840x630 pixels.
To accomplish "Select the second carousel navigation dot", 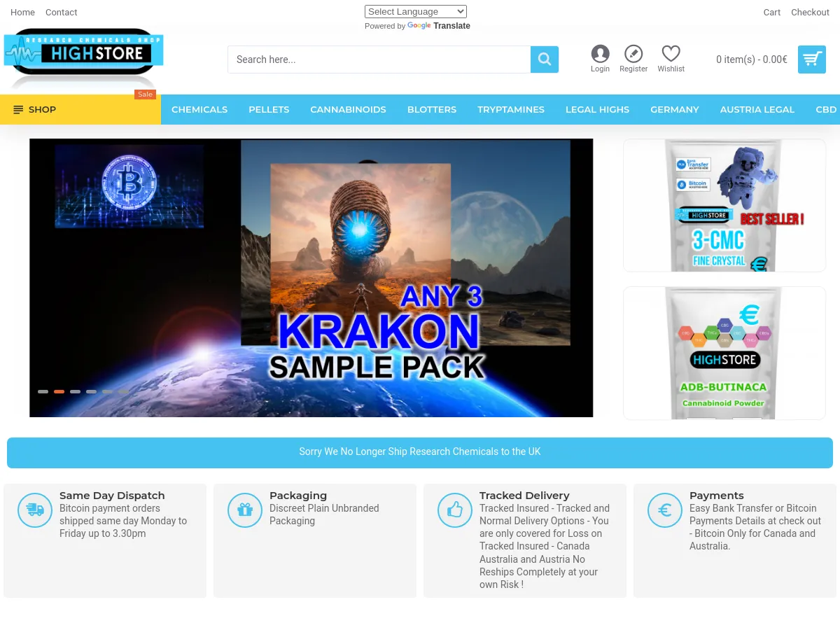I will pos(59,391).
